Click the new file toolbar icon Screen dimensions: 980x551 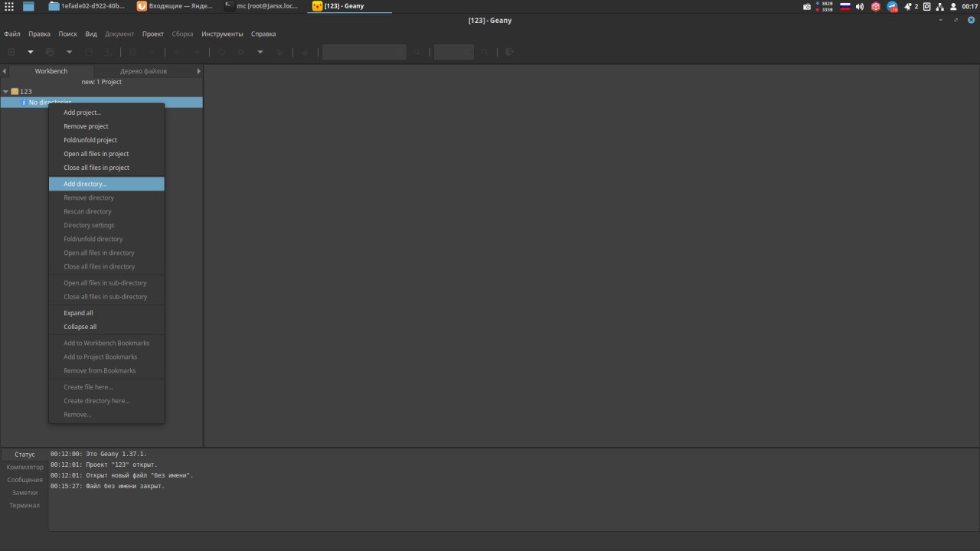[11, 52]
